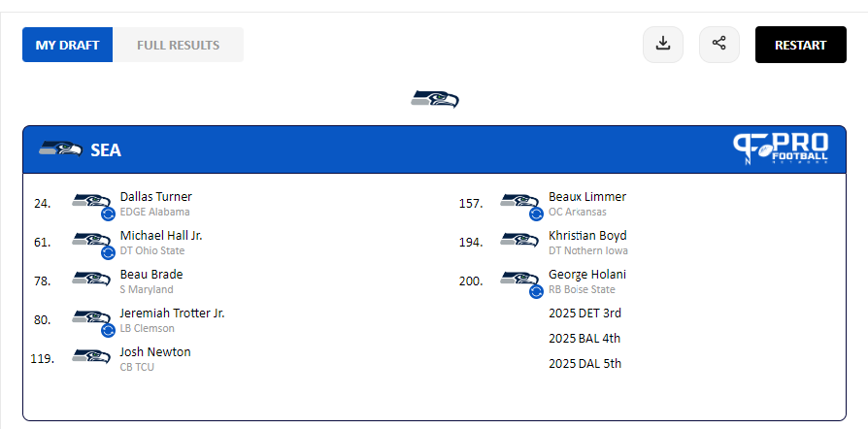868x429 pixels.
Task: Click the centered Seahawks logo above the panel
Action: click(434, 99)
